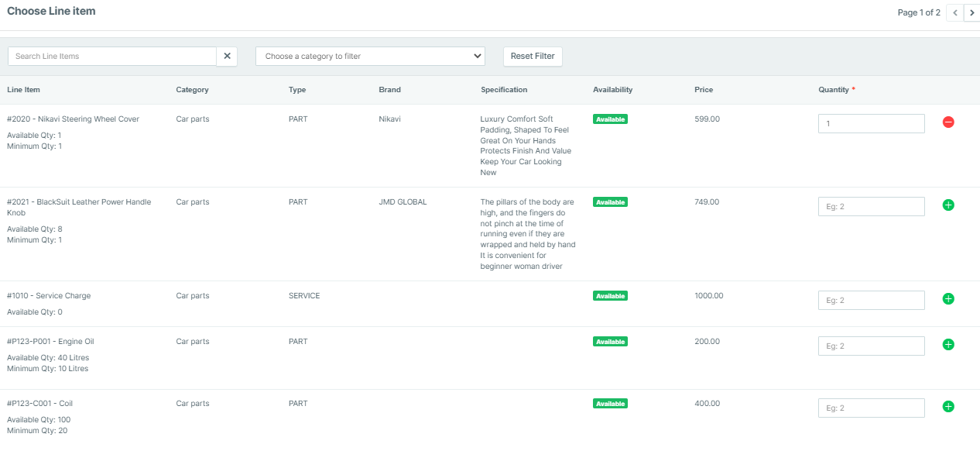Click quantity field for Coil
Image resolution: width=980 pixels, height=451 pixels.
pyautogui.click(x=871, y=408)
